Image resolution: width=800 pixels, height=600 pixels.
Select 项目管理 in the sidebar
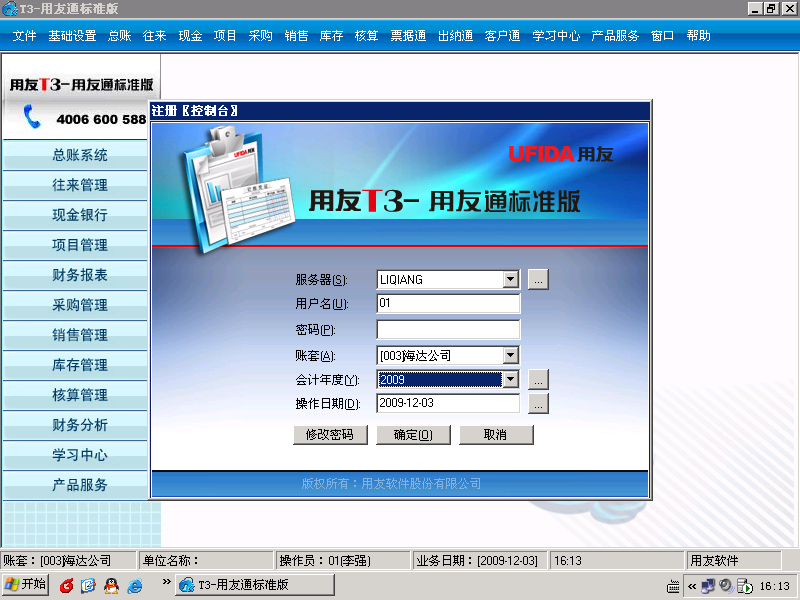click(76, 245)
